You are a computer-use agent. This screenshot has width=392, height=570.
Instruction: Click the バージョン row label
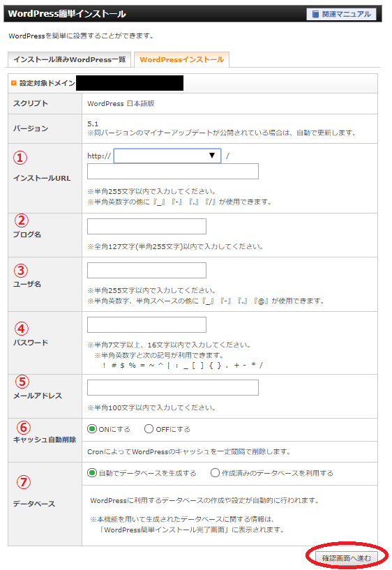31,128
